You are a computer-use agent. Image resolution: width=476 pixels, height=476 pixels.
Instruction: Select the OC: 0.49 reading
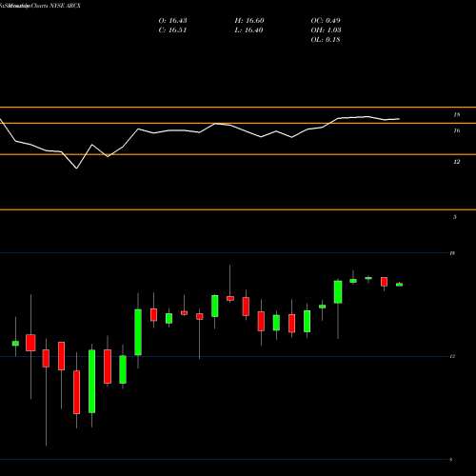pyautogui.click(x=326, y=21)
